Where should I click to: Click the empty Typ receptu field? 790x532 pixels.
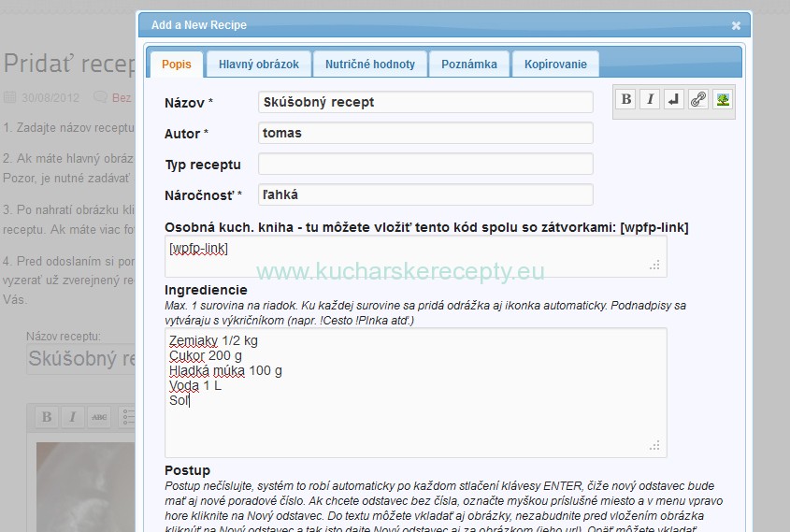pyautogui.click(x=425, y=165)
